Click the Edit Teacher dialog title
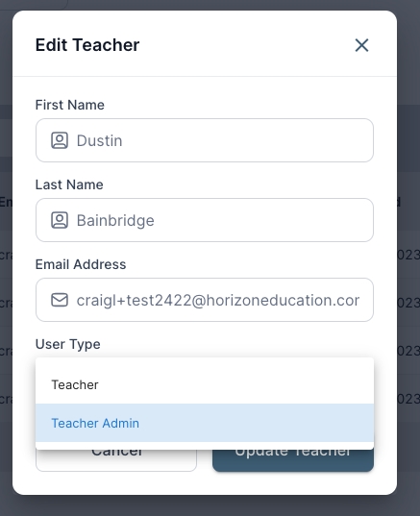This screenshot has width=420, height=516. [87, 45]
